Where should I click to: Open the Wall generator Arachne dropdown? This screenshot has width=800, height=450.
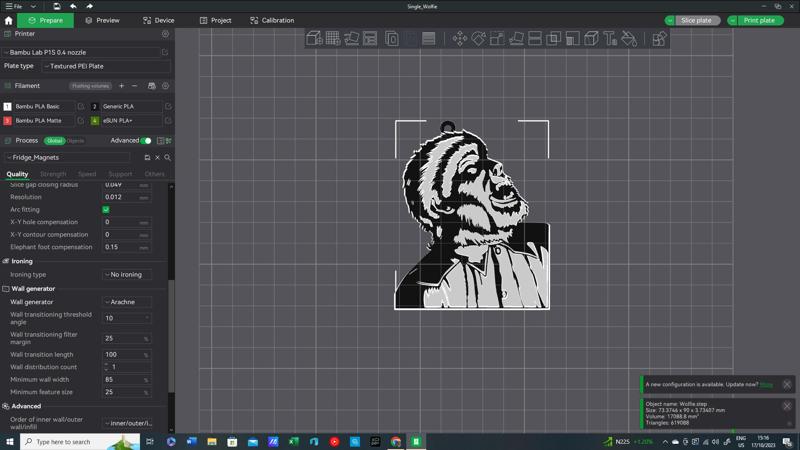point(127,302)
